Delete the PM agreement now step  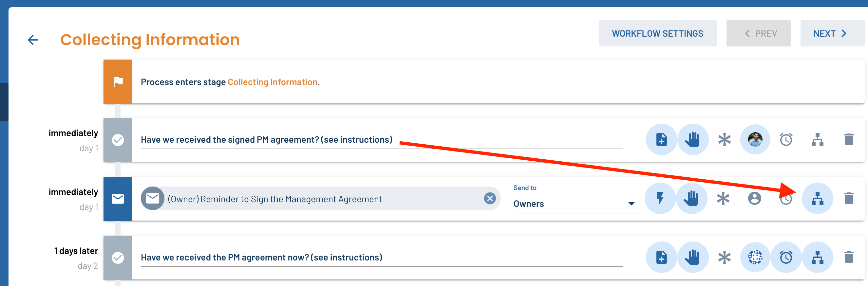point(849,257)
